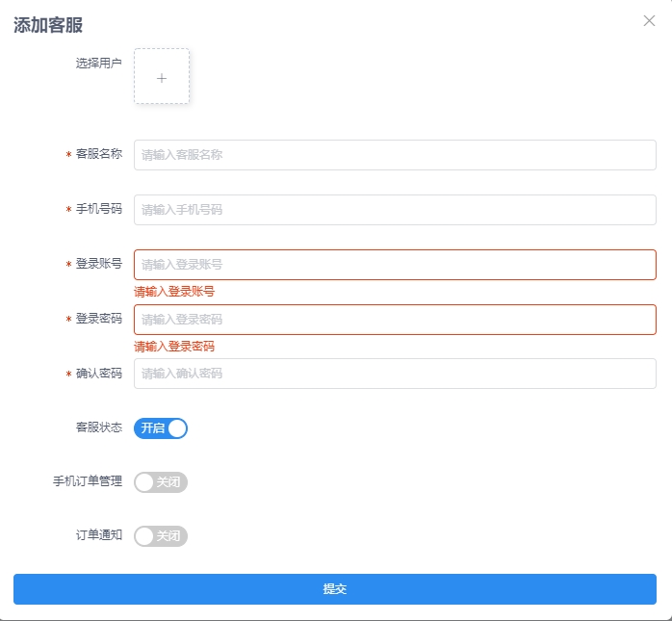Image resolution: width=672 pixels, height=621 pixels.
Task: Click the 手机订单管理 label text
Action: [x=88, y=481]
